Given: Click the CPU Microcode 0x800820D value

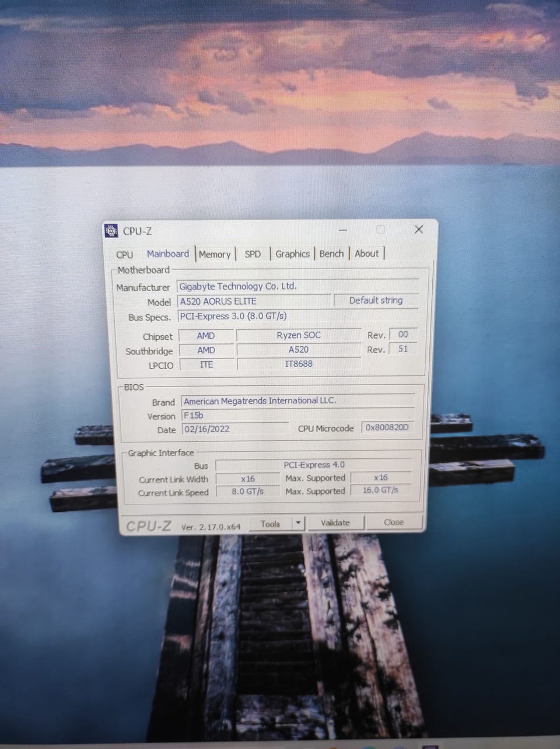Looking at the screenshot, I should (387, 427).
